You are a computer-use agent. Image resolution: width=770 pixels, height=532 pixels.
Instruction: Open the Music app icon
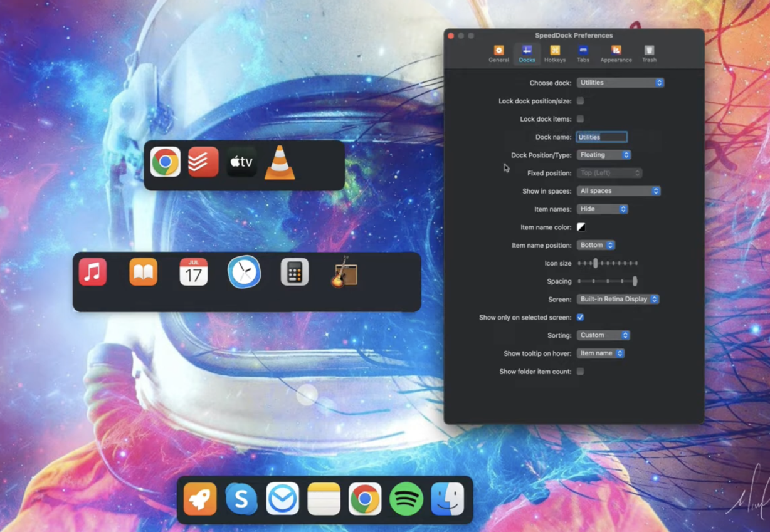pos(93,273)
